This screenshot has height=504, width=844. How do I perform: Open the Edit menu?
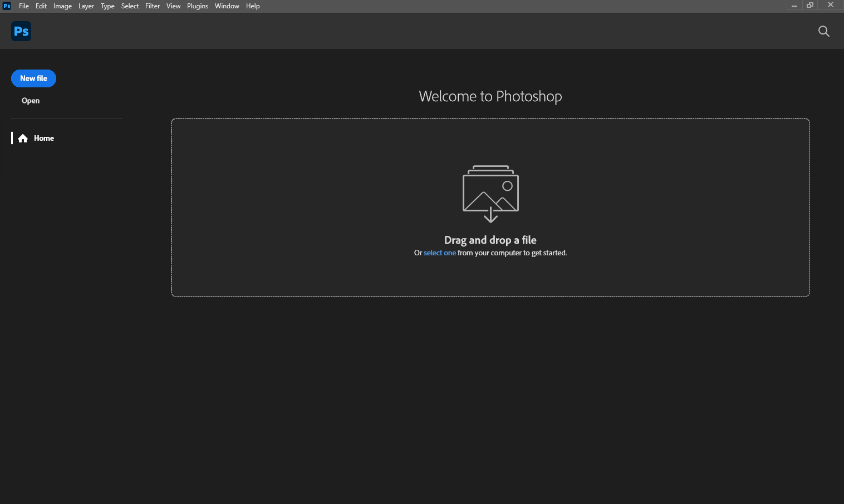coord(41,6)
